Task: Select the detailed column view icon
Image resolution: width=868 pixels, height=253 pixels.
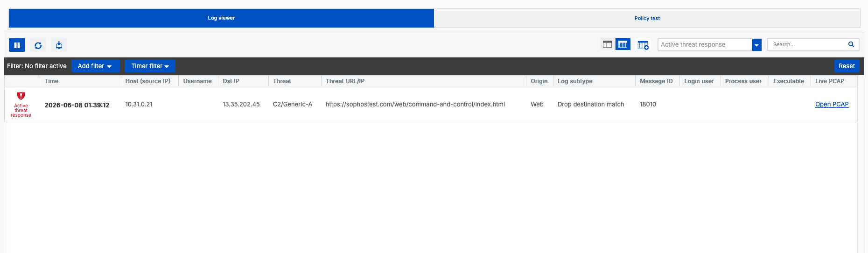Action: (x=623, y=44)
